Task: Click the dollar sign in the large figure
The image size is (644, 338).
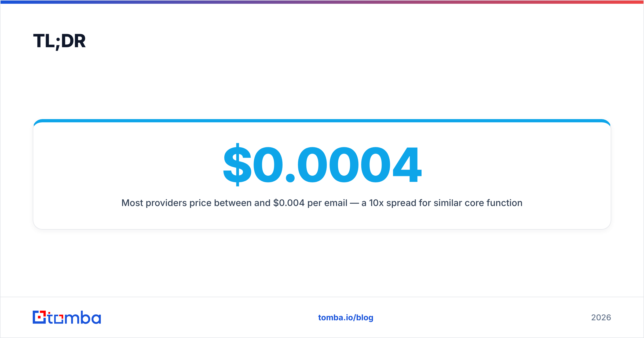Action: pos(237,165)
